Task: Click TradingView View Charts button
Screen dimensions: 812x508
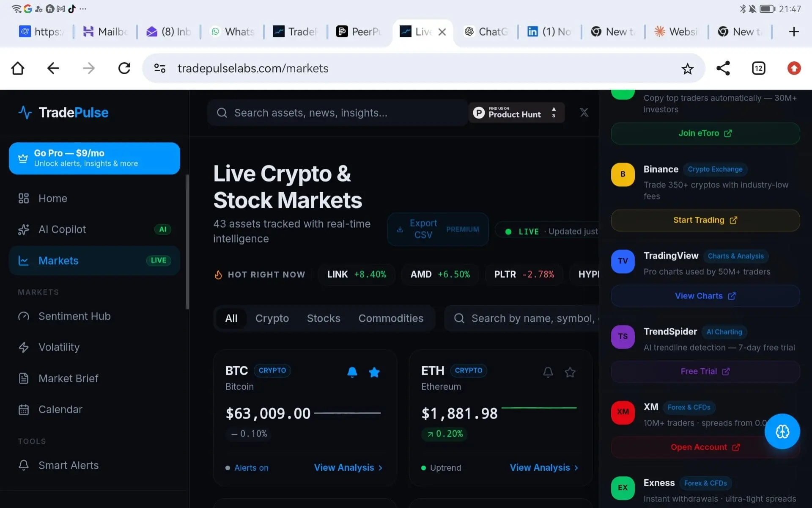Action: click(705, 296)
